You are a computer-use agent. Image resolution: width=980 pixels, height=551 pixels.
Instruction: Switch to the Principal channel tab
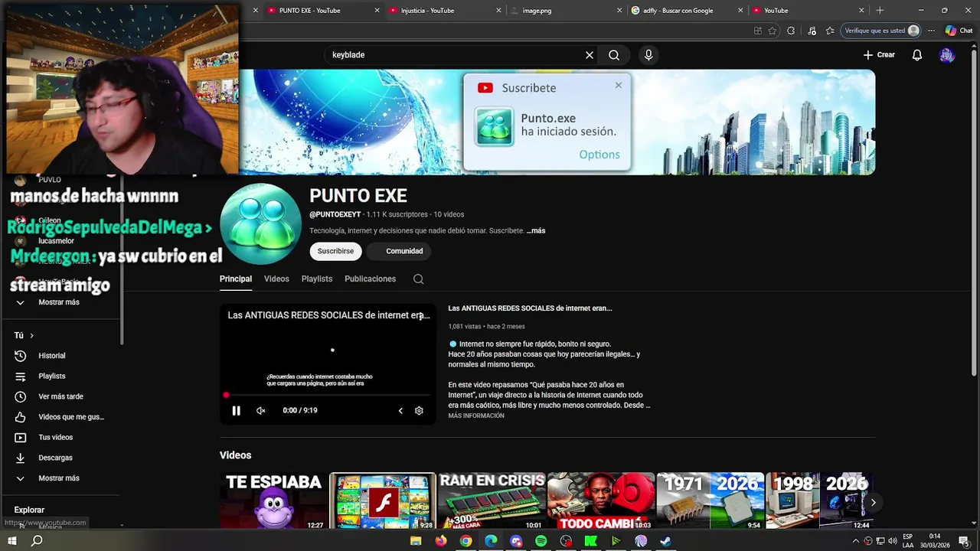coord(236,279)
